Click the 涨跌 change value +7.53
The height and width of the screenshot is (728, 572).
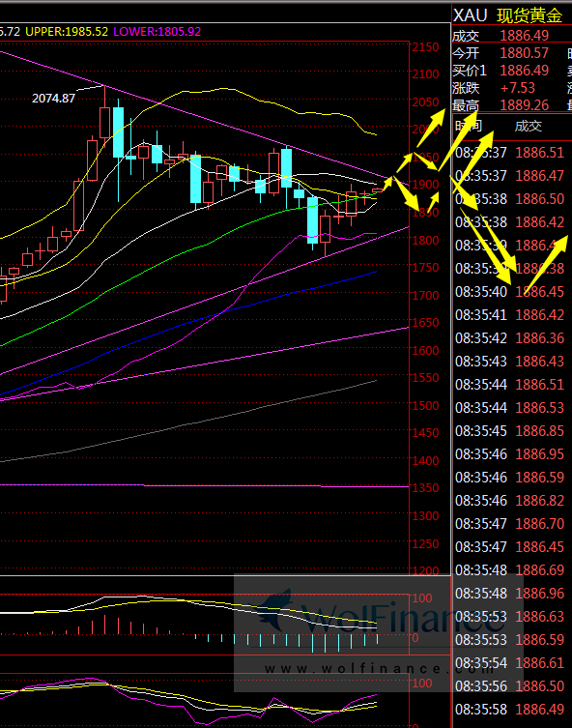[518, 88]
